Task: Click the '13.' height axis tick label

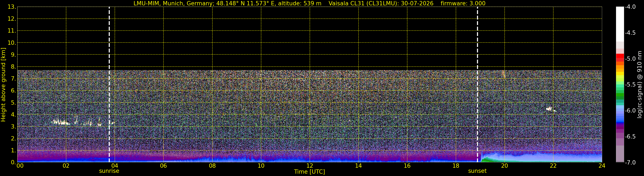Action: pyautogui.click(x=12, y=7)
